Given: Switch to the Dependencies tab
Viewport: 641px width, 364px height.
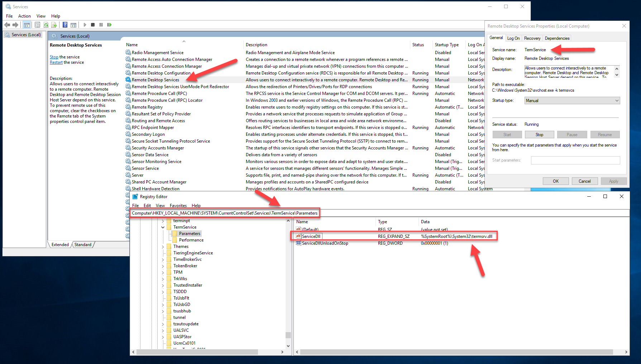Looking at the screenshot, I should (x=557, y=38).
